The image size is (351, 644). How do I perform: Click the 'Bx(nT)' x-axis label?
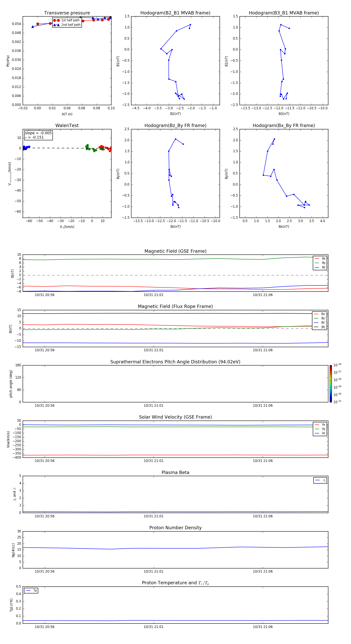tap(284, 227)
